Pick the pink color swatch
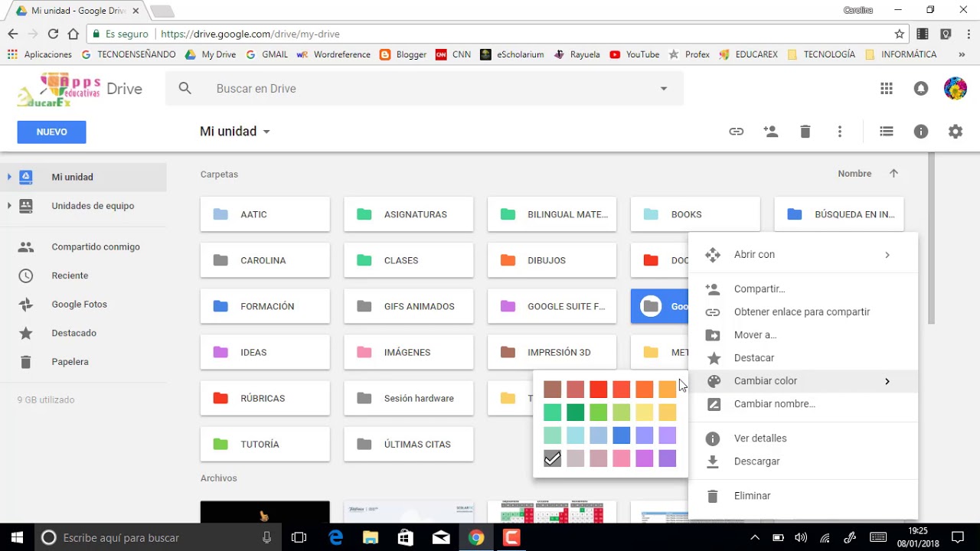Screen dimensions: 980x551 622,458
